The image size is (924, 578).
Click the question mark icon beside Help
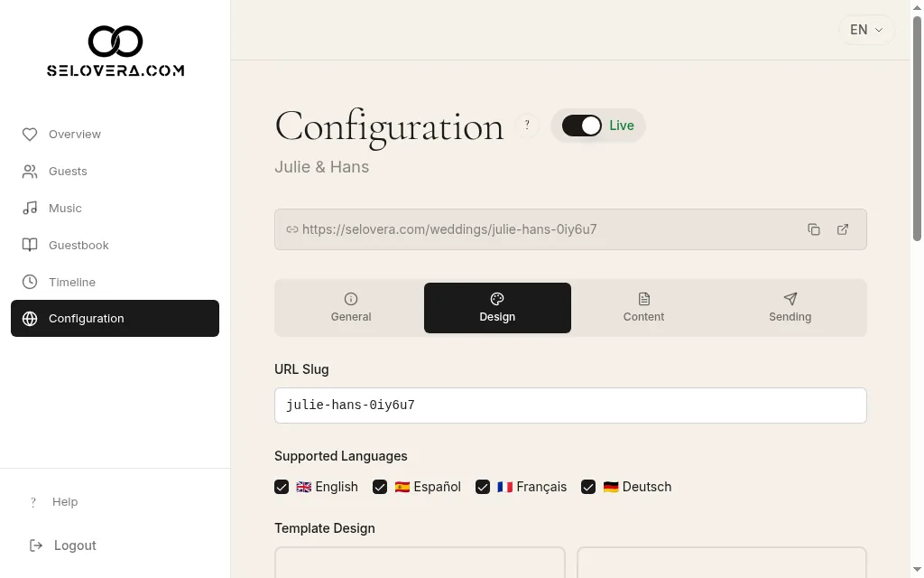33,502
